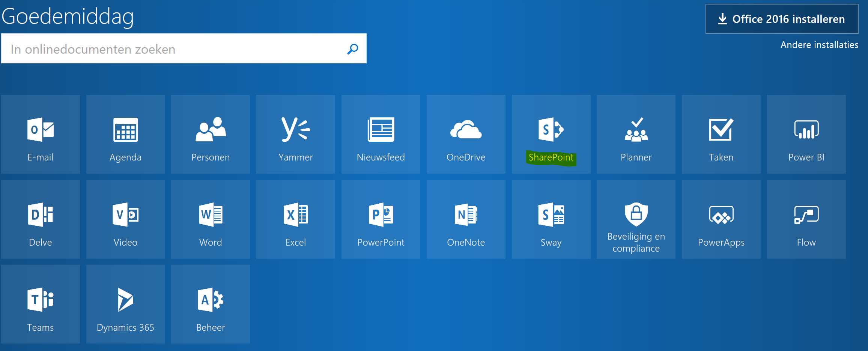Image resolution: width=868 pixels, height=351 pixels.
Task: Launch Yammer from the app grid
Action: tap(296, 134)
